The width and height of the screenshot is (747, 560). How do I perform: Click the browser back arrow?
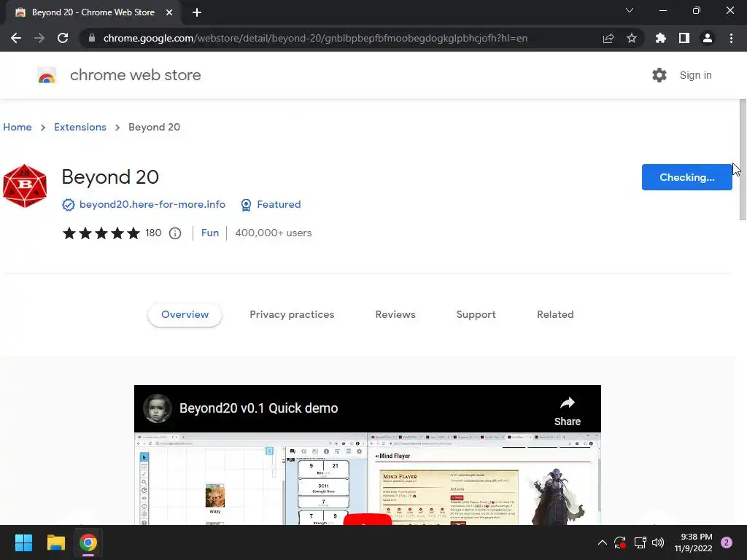click(16, 38)
